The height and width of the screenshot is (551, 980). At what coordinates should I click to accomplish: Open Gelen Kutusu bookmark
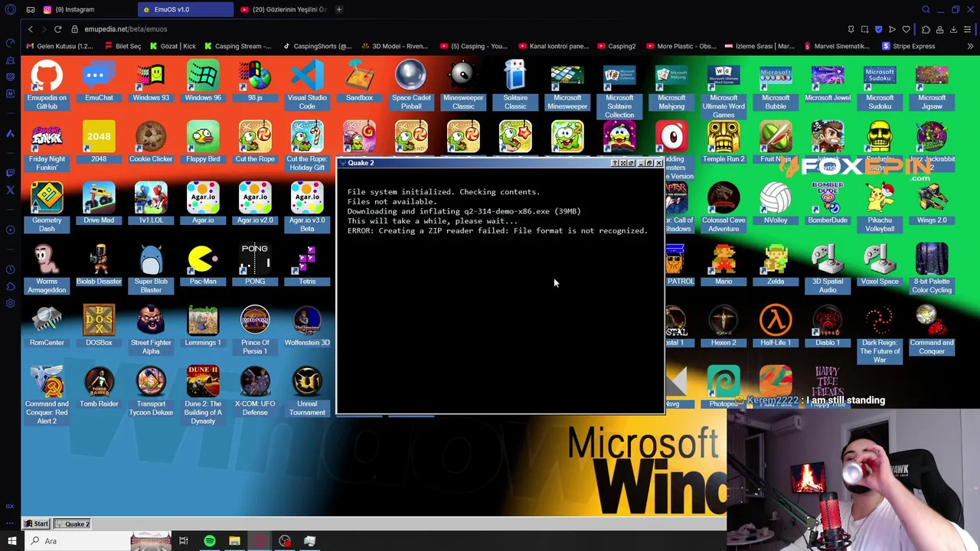[60, 46]
